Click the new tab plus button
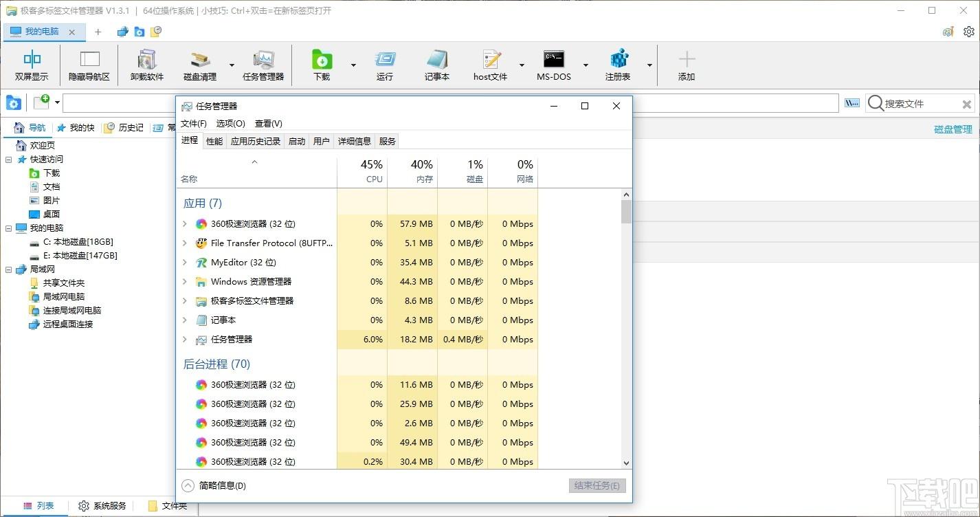This screenshot has width=980, height=517. (98, 32)
